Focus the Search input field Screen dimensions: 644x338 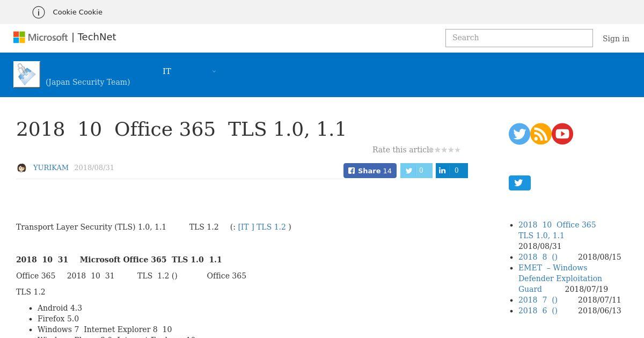[x=519, y=38]
